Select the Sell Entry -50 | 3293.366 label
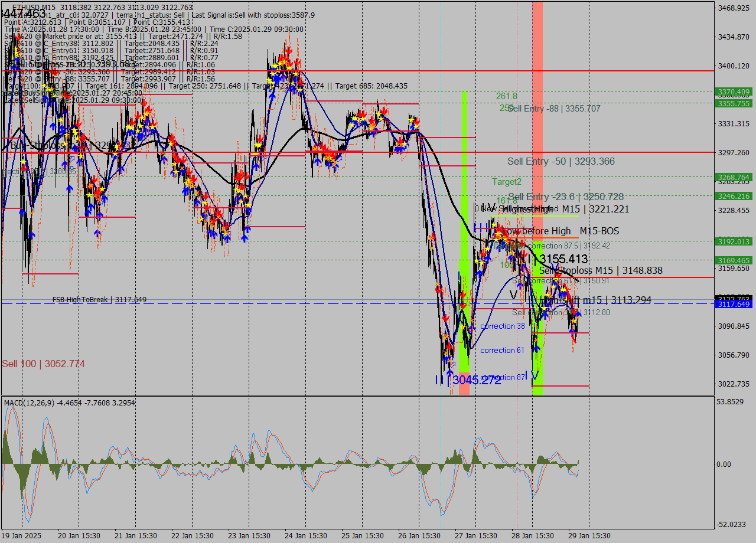This screenshot has width=756, height=543. click(x=561, y=161)
